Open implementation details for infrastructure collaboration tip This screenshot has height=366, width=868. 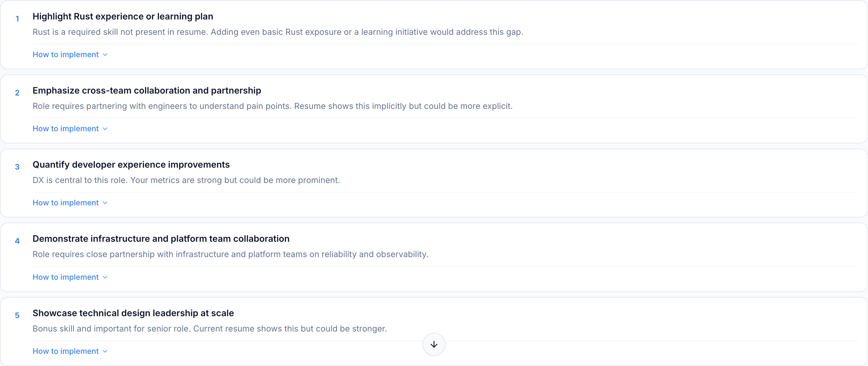[65, 277]
